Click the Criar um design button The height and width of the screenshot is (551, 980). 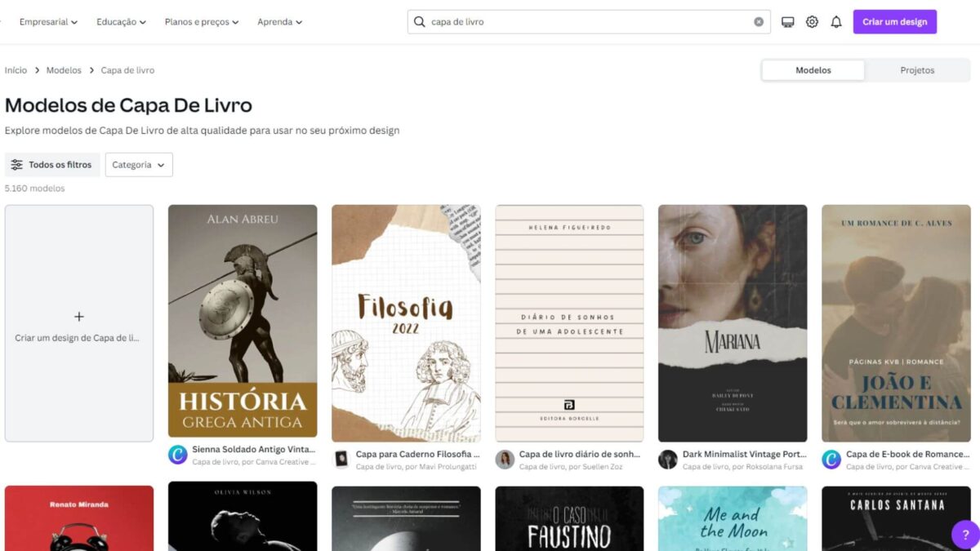[894, 22]
